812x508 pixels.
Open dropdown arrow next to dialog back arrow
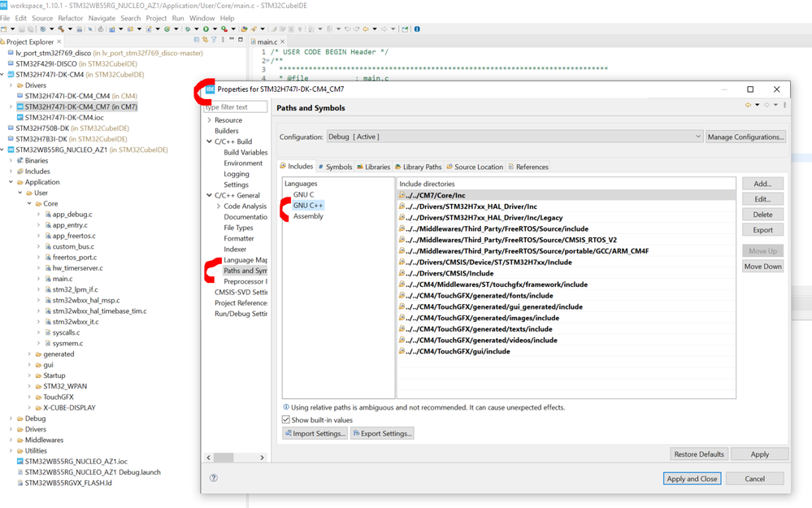pyautogui.click(x=757, y=105)
